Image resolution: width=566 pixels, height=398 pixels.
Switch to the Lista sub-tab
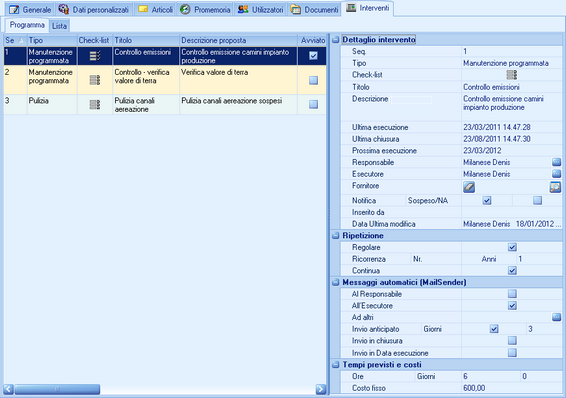click(x=59, y=26)
